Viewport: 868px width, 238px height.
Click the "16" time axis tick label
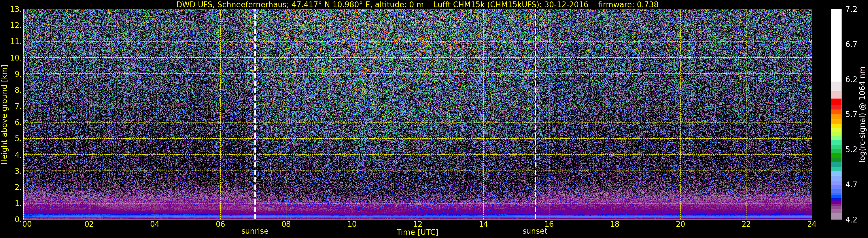[549, 224]
